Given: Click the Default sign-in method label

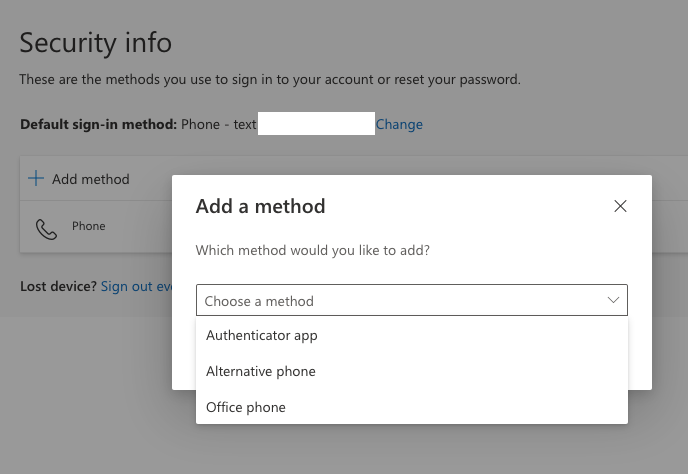Looking at the screenshot, I should (98, 124).
